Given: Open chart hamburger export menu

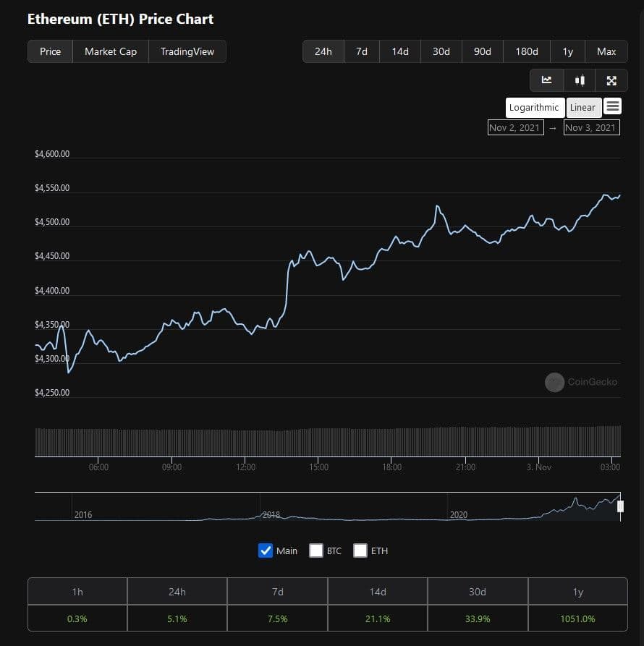Looking at the screenshot, I should click(613, 107).
